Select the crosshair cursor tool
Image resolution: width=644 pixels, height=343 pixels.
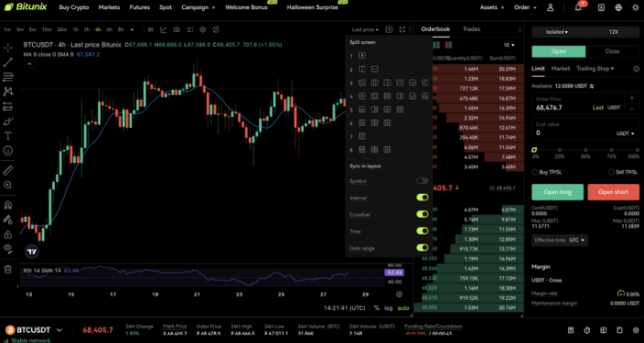[8, 48]
